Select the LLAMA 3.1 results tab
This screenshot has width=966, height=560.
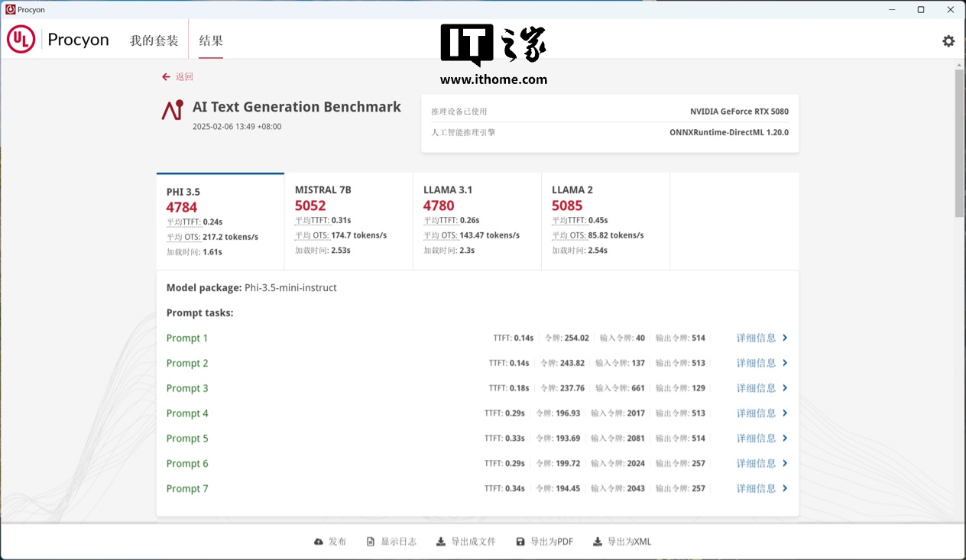(x=477, y=222)
